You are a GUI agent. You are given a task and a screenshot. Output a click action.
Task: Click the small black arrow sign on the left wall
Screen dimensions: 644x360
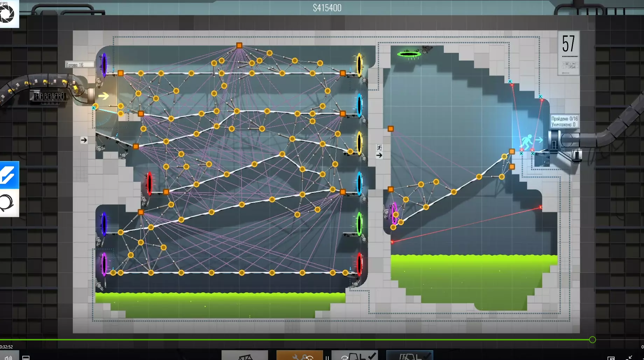[84, 140]
